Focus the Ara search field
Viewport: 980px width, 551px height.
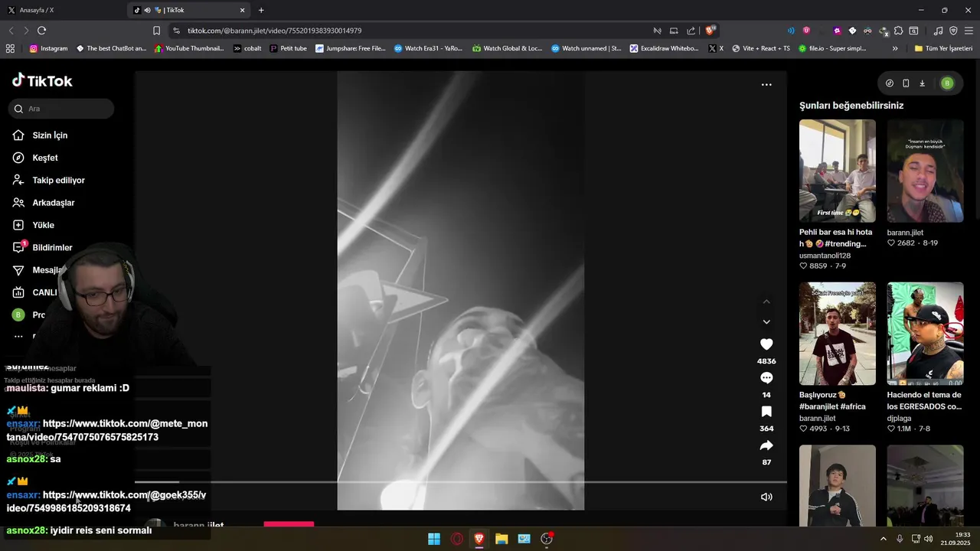62,109
